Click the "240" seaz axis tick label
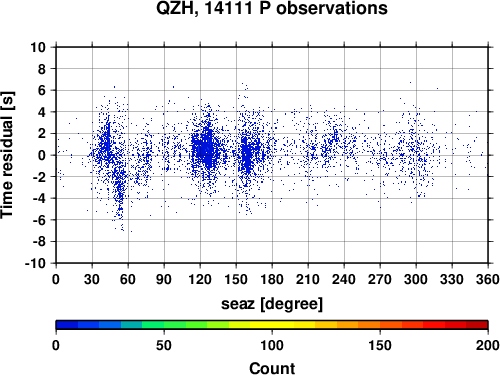Screen dimensions: 500x375 tap(344, 279)
